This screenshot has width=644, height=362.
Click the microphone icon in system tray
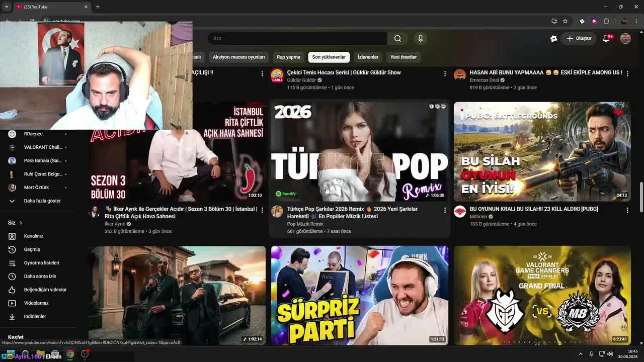pyautogui.click(x=591, y=354)
